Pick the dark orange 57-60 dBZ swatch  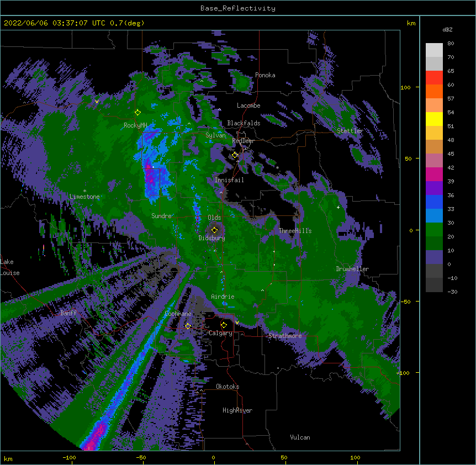[434, 91]
